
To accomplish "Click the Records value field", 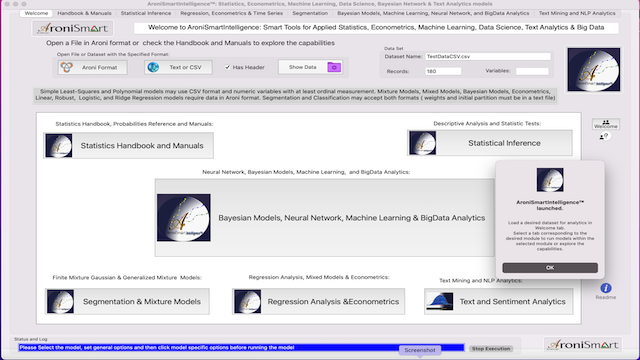I will pos(443,71).
